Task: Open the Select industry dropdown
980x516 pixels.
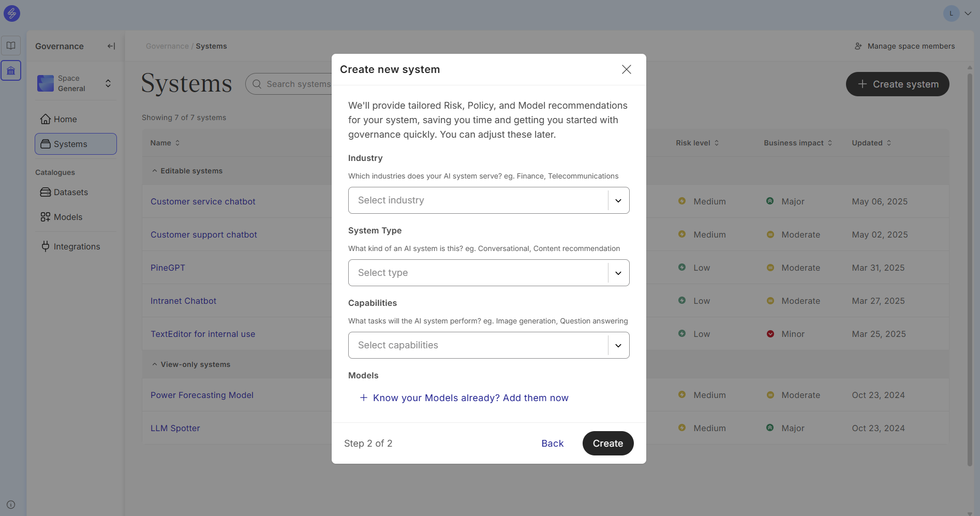Action: 488,200
